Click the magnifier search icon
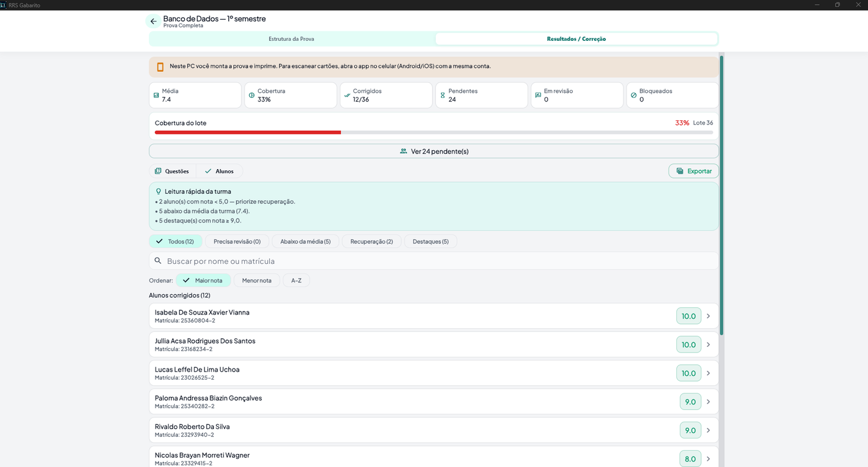 [158, 261]
